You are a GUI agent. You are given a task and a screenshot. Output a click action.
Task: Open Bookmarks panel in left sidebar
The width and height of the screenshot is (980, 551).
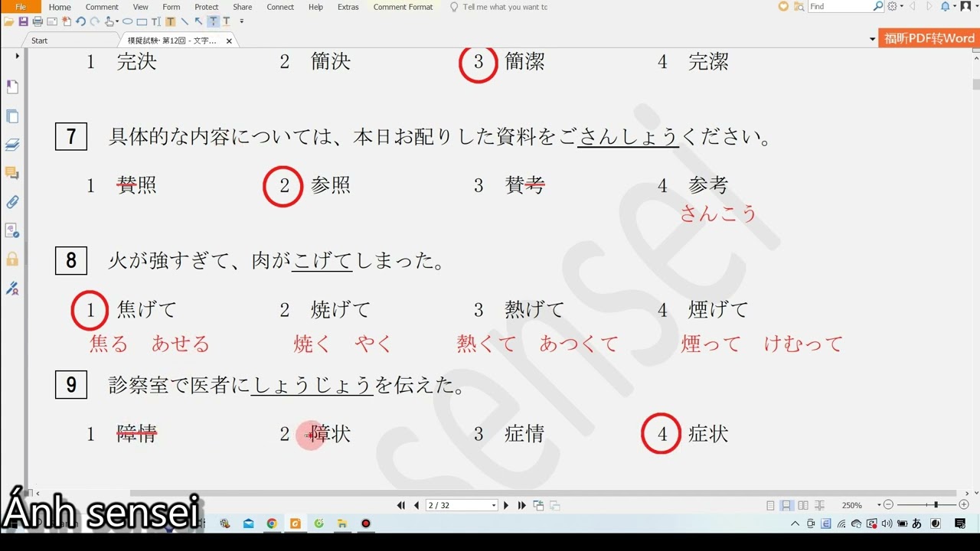[12, 86]
